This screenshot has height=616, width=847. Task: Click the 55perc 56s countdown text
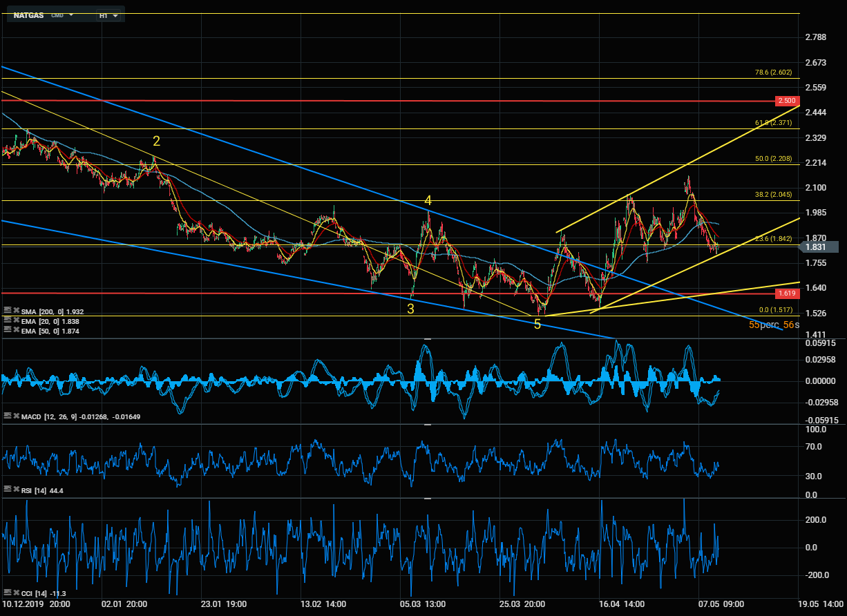pyautogui.click(x=774, y=324)
